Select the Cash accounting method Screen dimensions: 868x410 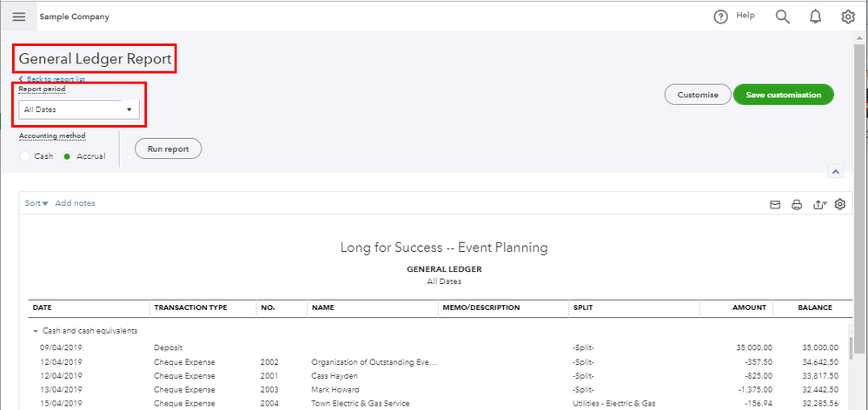coord(26,156)
